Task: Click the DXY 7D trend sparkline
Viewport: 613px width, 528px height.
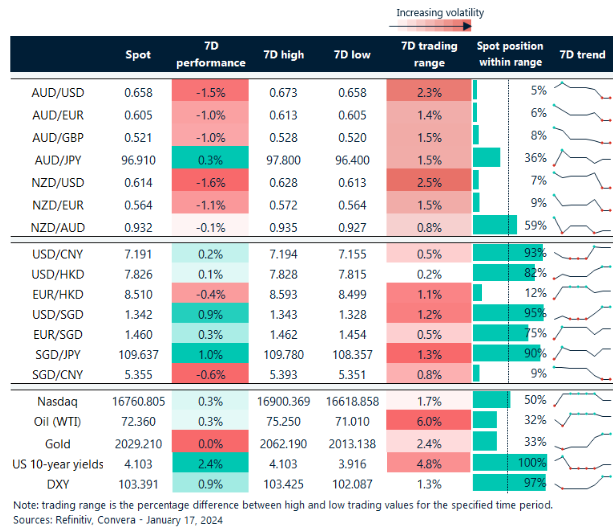Action: (x=580, y=484)
